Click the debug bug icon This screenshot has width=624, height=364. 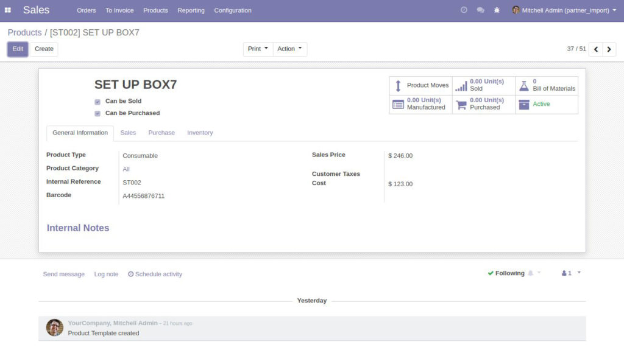pyautogui.click(x=497, y=10)
